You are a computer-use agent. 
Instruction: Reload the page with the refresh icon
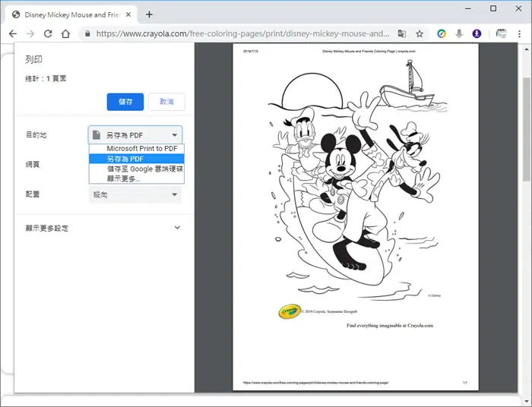pos(48,33)
